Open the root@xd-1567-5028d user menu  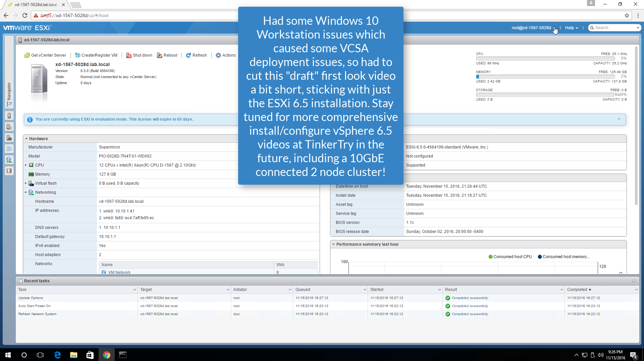point(533,28)
